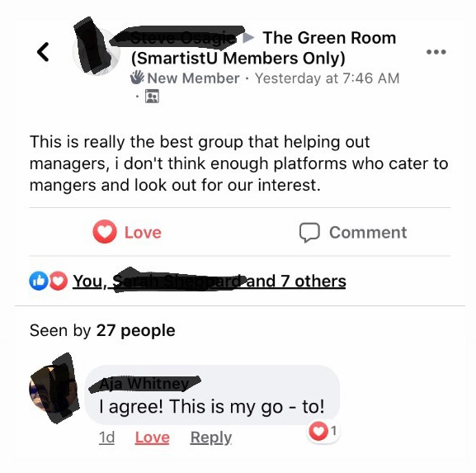476x473 pixels.
Task: Toggle Love on the comment
Action: 152,438
